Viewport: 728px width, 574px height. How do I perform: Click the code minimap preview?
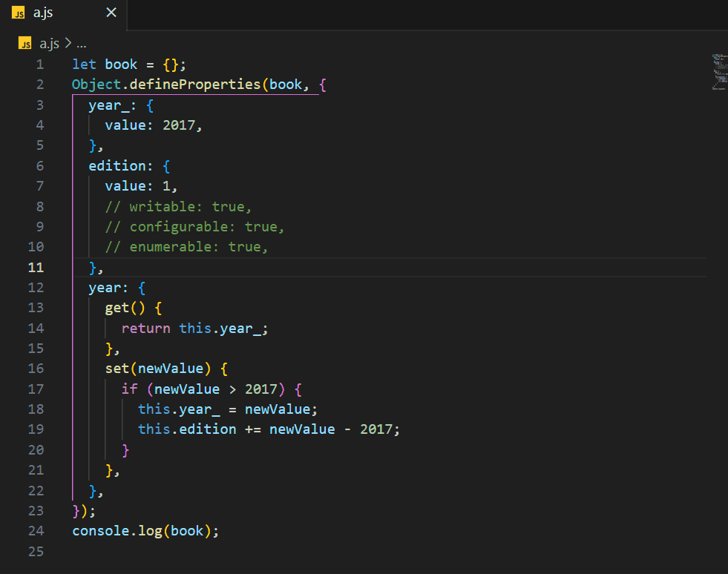point(719,72)
